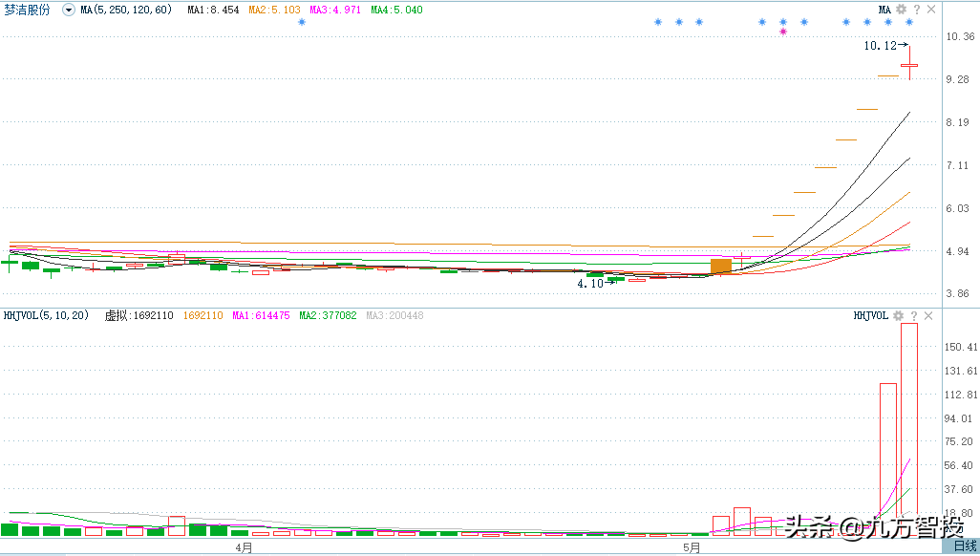Select the green MA4:5.040 value

click(x=396, y=10)
